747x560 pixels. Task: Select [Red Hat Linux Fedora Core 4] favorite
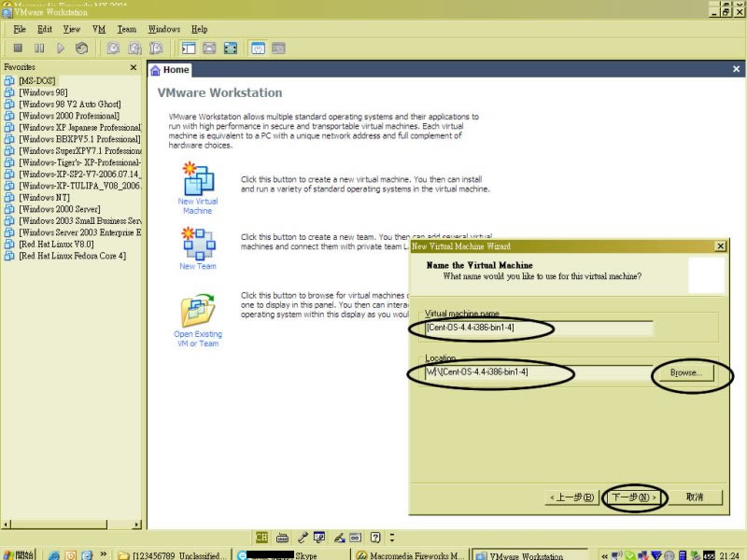pyautogui.click(x=73, y=256)
